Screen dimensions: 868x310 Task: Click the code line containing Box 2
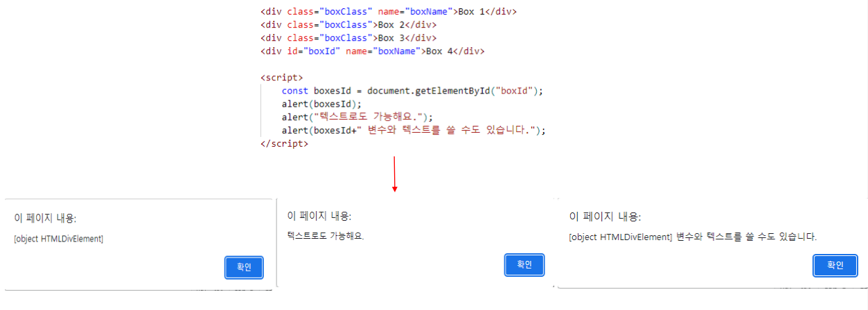(348, 25)
